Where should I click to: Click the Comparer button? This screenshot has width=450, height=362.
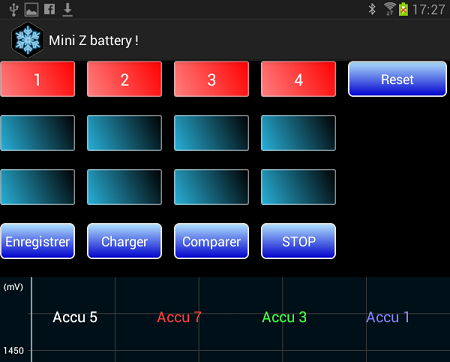[211, 241]
